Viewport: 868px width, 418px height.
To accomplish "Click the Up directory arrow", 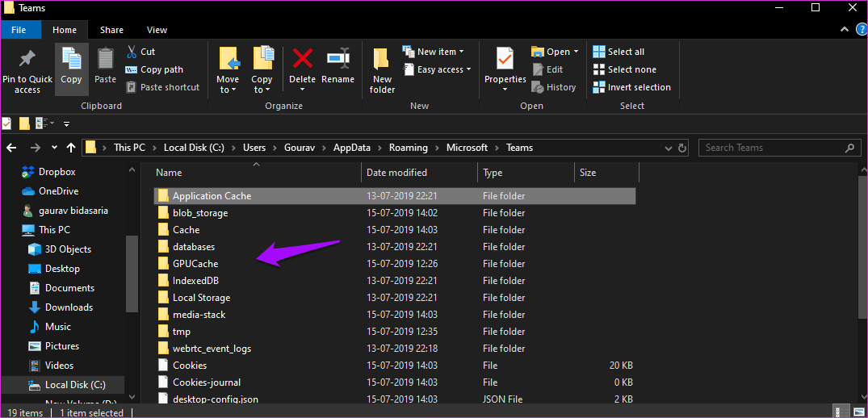I will coord(71,148).
